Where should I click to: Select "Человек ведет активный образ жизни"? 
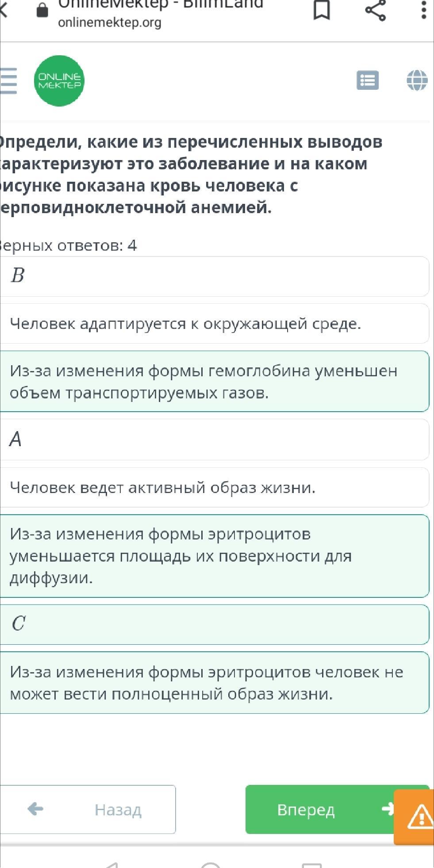tap(214, 488)
